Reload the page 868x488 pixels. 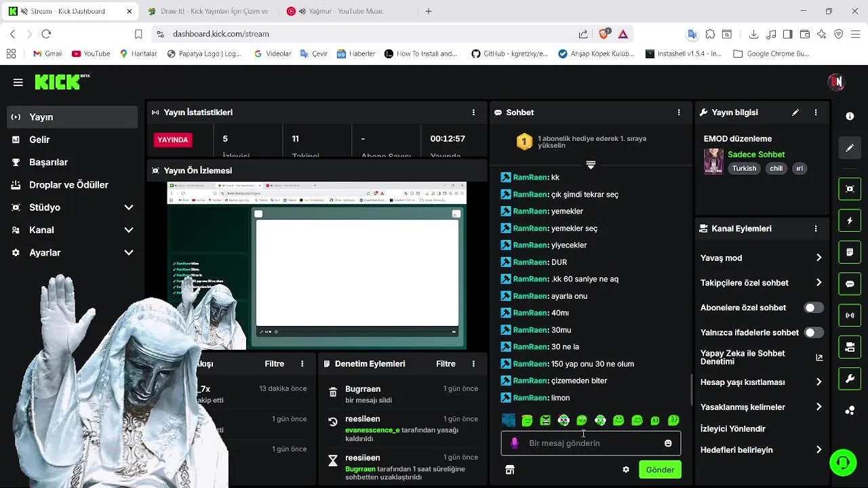tap(46, 34)
